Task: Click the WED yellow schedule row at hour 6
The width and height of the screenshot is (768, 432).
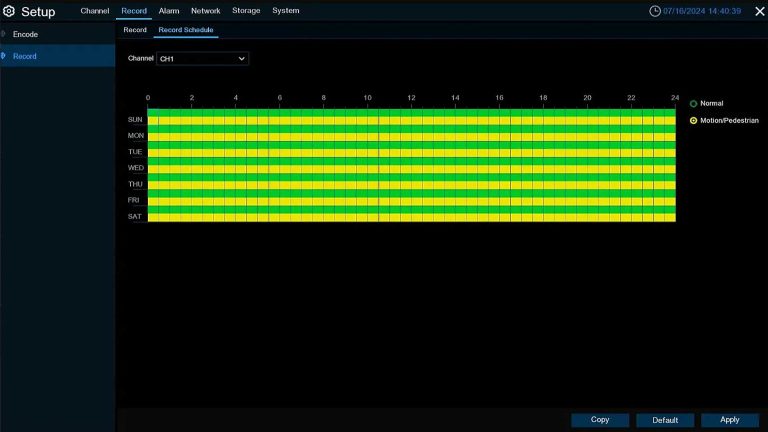Action: [285, 171]
